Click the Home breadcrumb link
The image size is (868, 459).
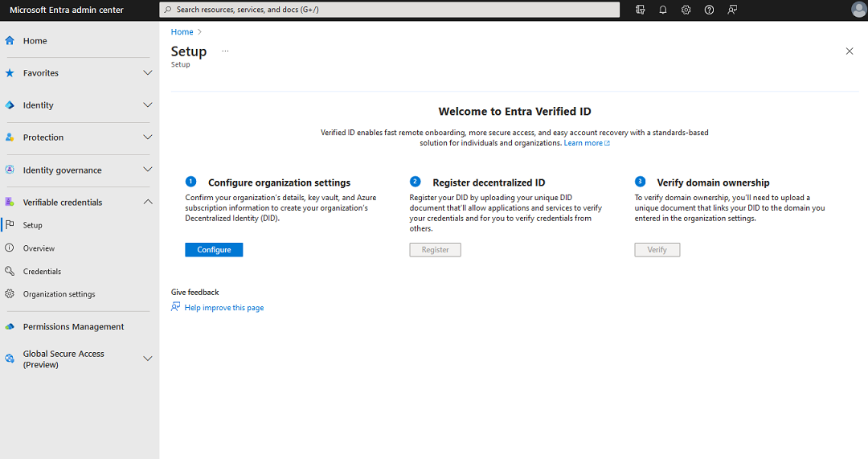(182, 31)
